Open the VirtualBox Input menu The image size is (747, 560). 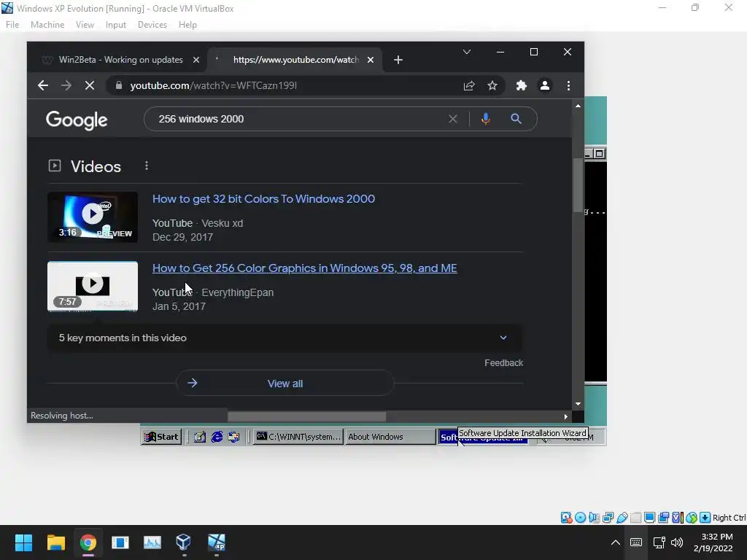click(116, 25)
